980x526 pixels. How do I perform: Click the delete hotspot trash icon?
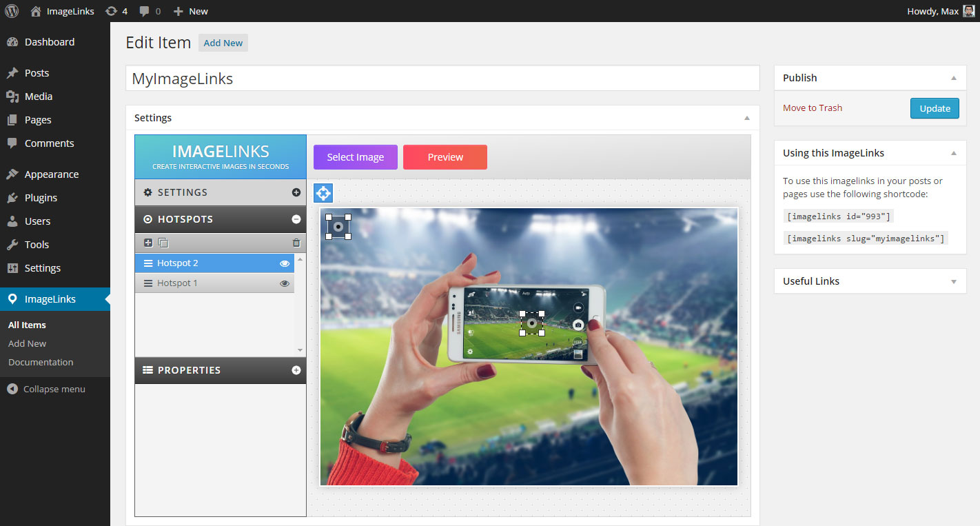tap(296, 242)
